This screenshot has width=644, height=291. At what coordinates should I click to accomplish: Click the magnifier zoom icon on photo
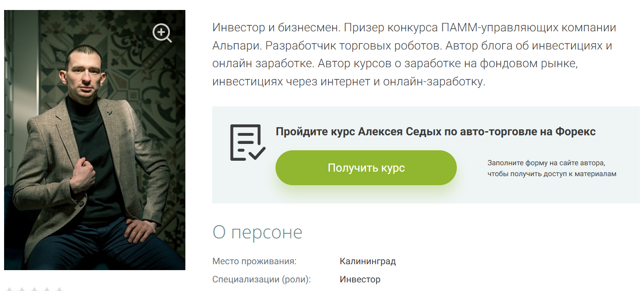point(162,33)
